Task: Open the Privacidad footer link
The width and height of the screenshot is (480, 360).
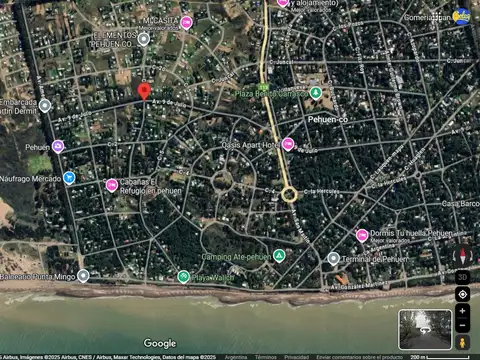Action: coord(296,357)
